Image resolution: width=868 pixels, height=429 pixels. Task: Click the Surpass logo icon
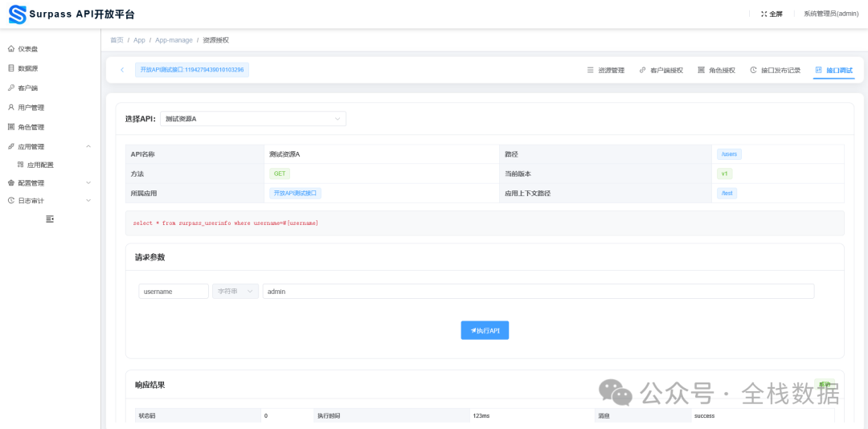point(17,14)
